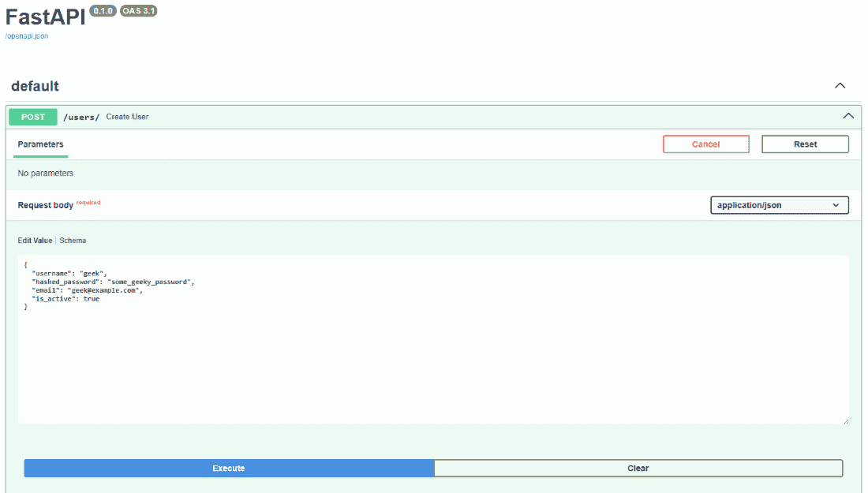This screenshot has width=868, height=493.
Task: Click the 0.1.0 version badge
Action: click(103, 11)
